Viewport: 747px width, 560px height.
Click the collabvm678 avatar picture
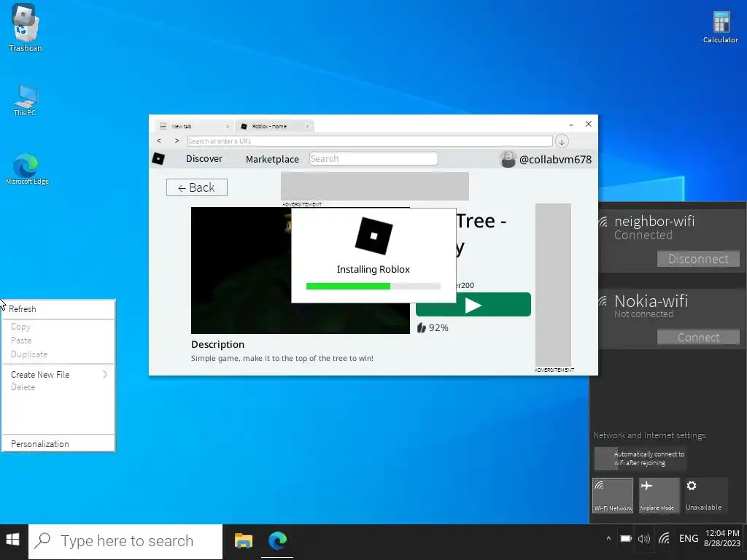click(508, 159)
